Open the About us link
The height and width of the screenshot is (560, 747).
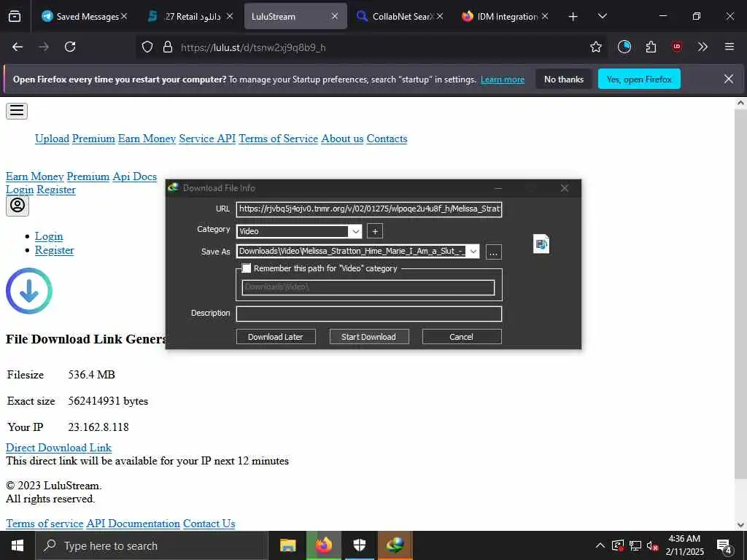click(x=342, y=139)
